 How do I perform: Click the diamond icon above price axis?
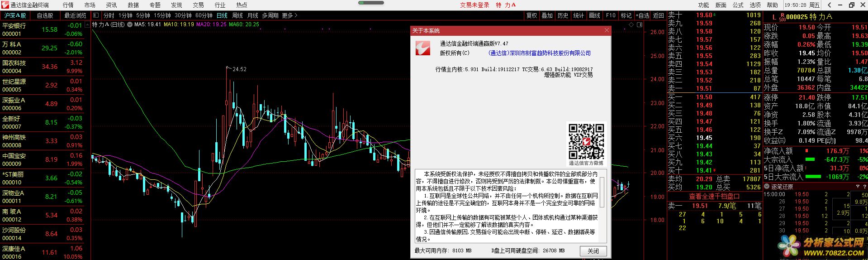click(631, 24)
